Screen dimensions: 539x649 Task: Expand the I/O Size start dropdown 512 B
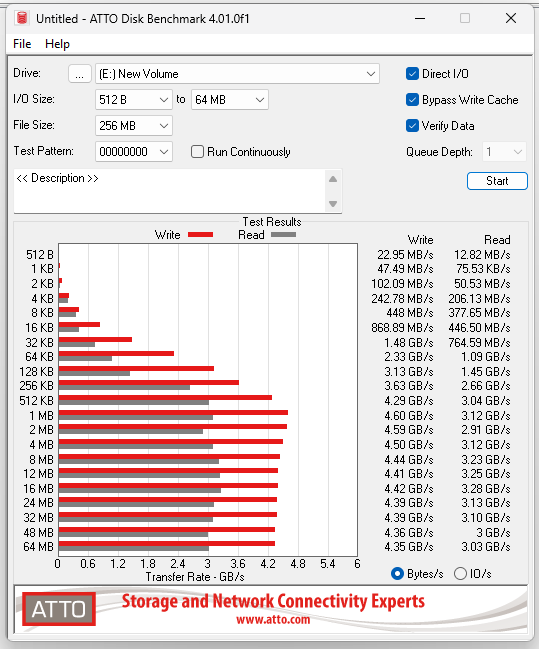(x=134, y=100)
